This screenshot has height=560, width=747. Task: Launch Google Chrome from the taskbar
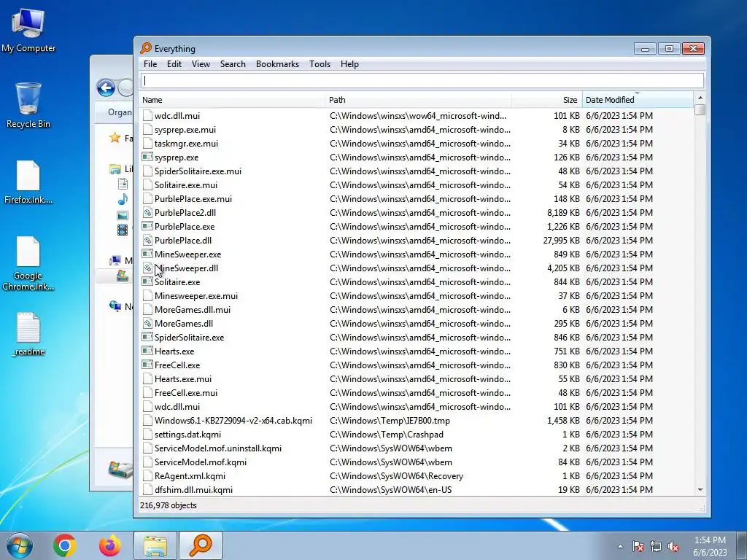(x=65, y=545)
